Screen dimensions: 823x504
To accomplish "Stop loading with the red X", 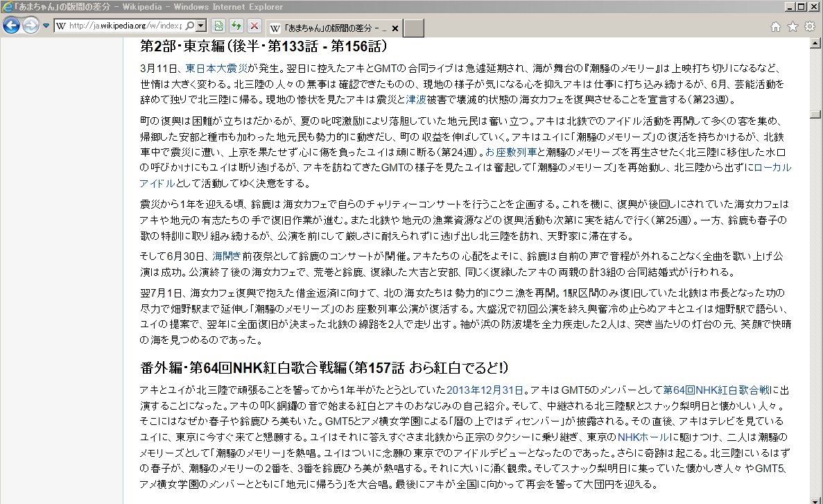I will [254, 25].
